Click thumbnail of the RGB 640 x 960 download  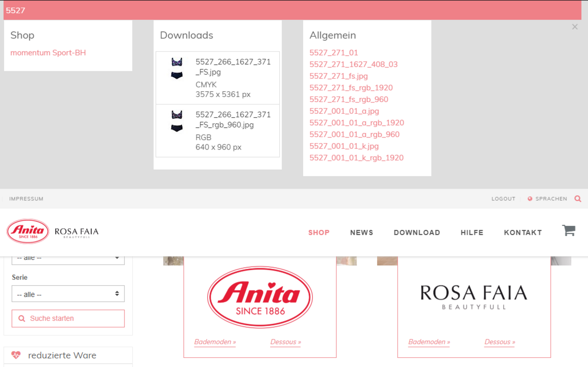pos(177,121)
